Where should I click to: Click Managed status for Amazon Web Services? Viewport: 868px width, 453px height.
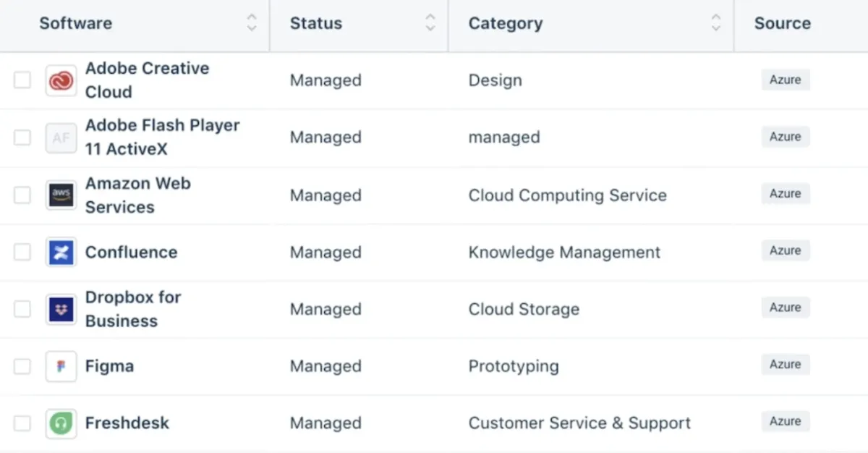[x=325, y=195]
